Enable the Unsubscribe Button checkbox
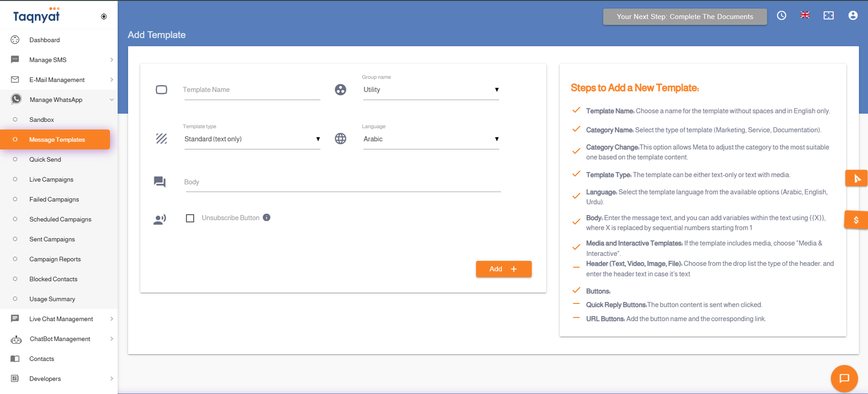Screen dimensions: 868x394 [x=190, y=218]
